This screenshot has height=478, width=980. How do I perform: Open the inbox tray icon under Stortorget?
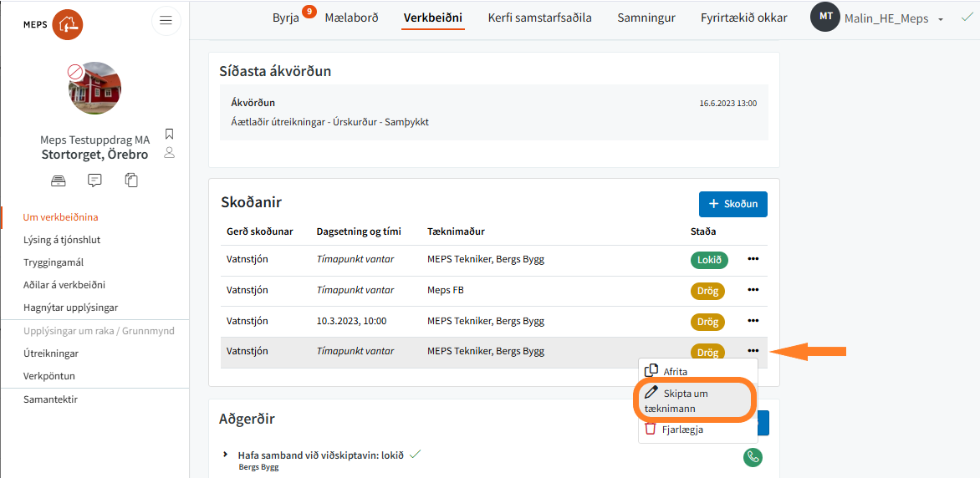(59, 181)
